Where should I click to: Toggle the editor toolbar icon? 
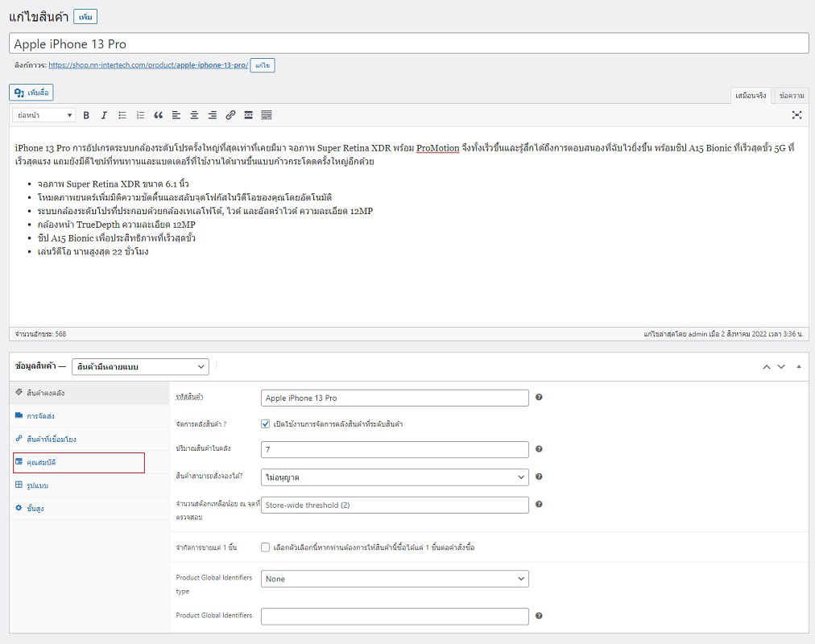point(267,115)
